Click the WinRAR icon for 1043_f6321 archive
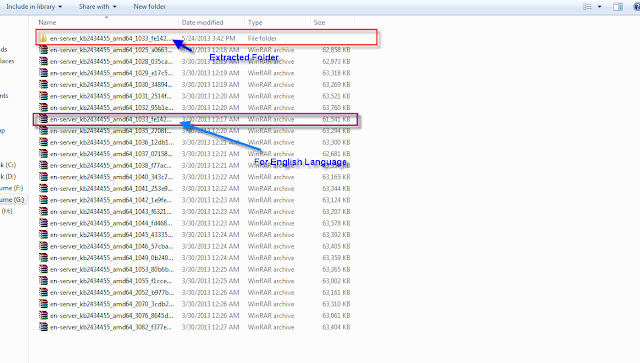Viewport: 640px width, 363px height. (x=43, y=212)
